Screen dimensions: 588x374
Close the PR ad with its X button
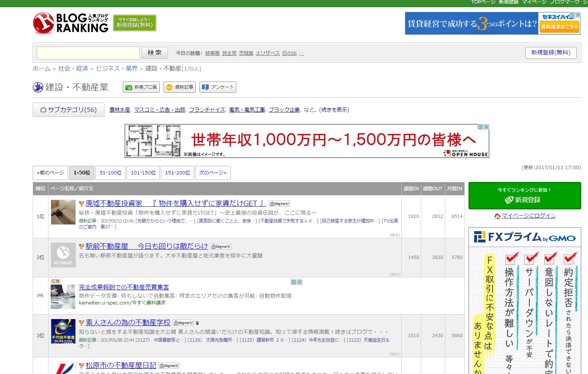coord(299,282)
